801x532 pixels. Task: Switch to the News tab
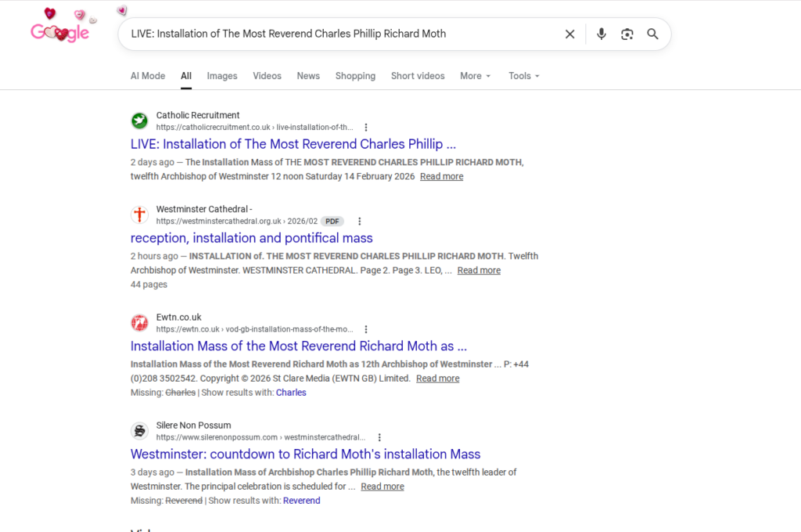308,76
